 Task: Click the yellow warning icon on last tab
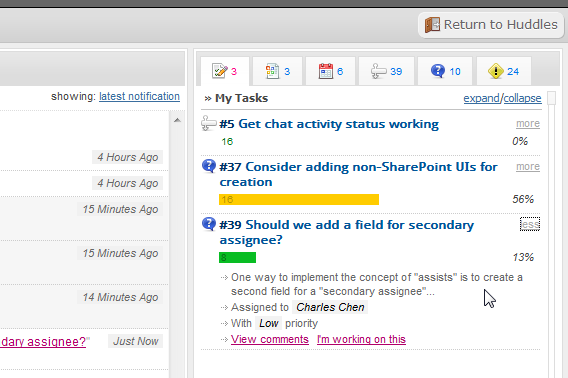pos(496,71)
